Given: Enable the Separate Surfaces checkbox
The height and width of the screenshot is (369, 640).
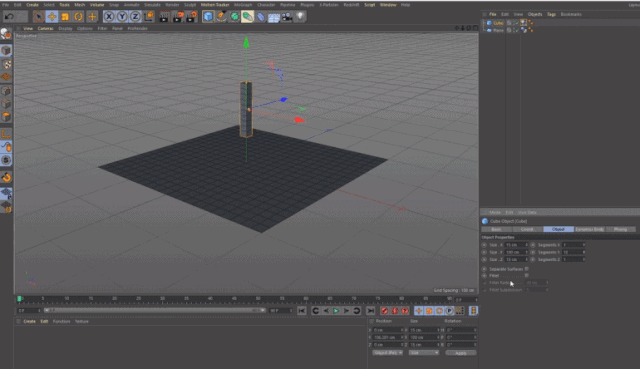Looking at the screenshot, I should coord(527,269).
